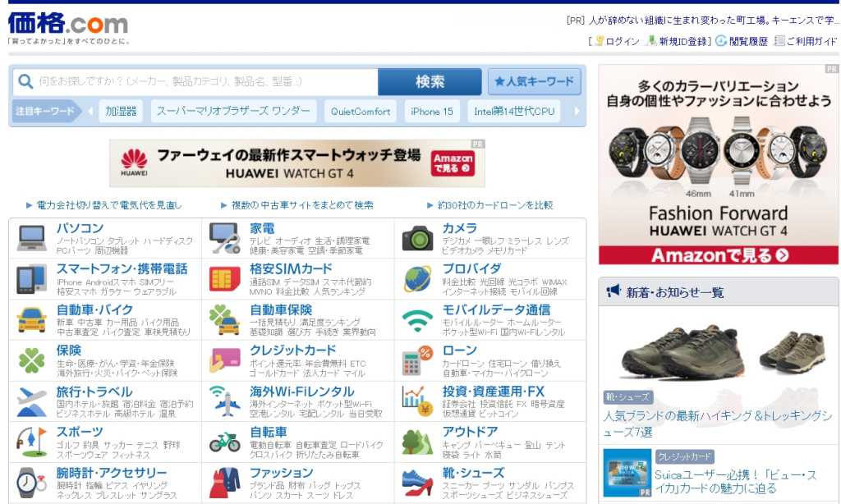Click the green Wi-Fi icon for モバイルデータ通信

click(417, 319)
